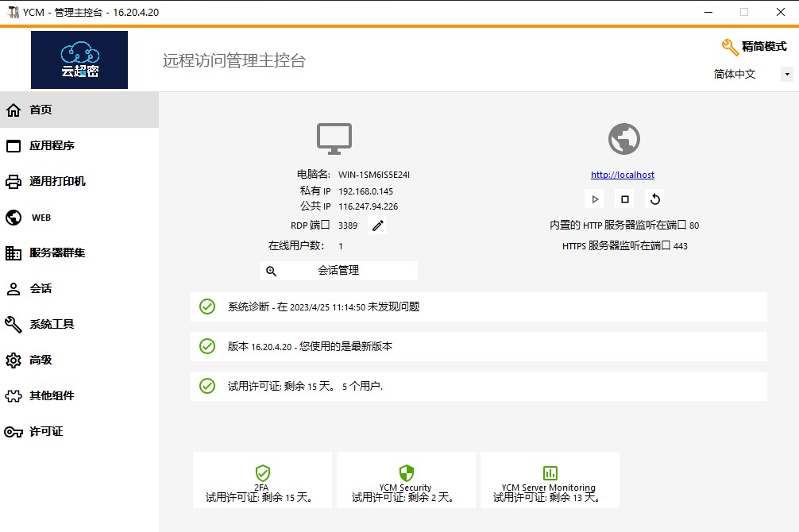Click the 云超密 logo image
This screenshot has height=532, width=799.
click(x=79, y=60)
